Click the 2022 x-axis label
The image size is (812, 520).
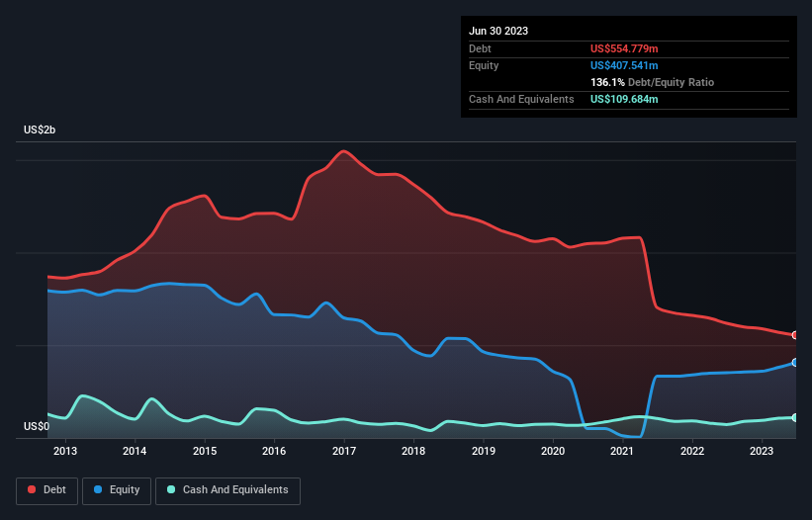[692, 451]
